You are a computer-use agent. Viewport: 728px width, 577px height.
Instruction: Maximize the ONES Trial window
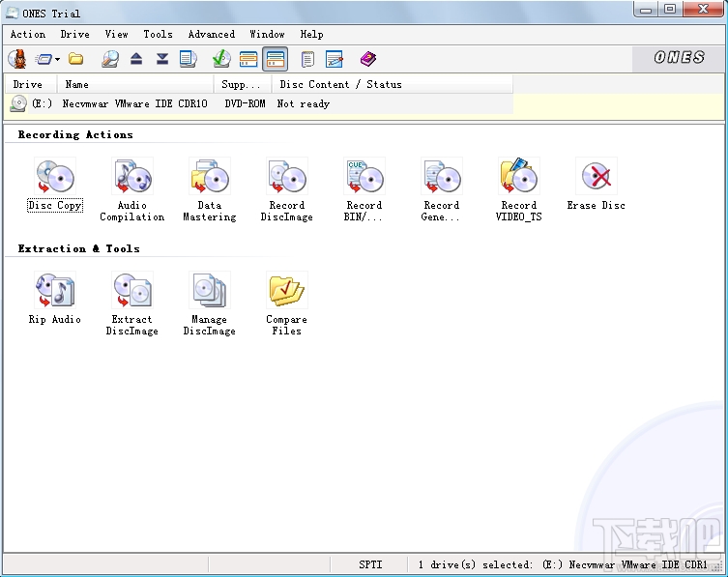[669, 9]
